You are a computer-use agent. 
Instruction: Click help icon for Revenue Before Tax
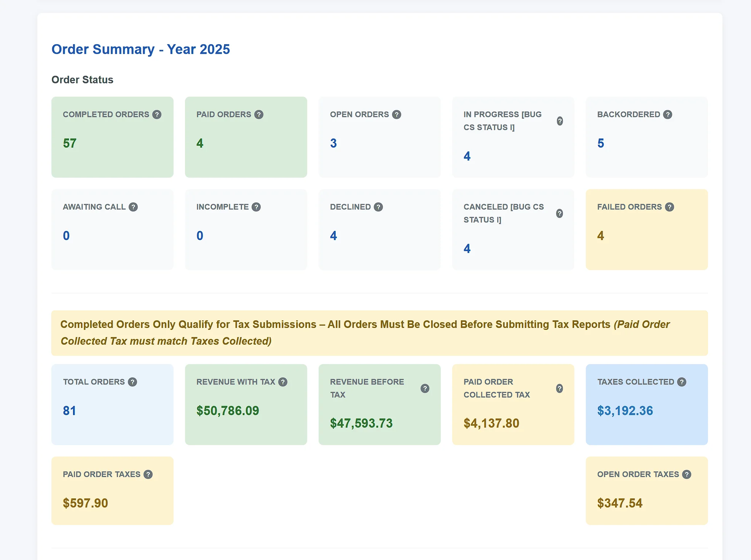point(425,388)
